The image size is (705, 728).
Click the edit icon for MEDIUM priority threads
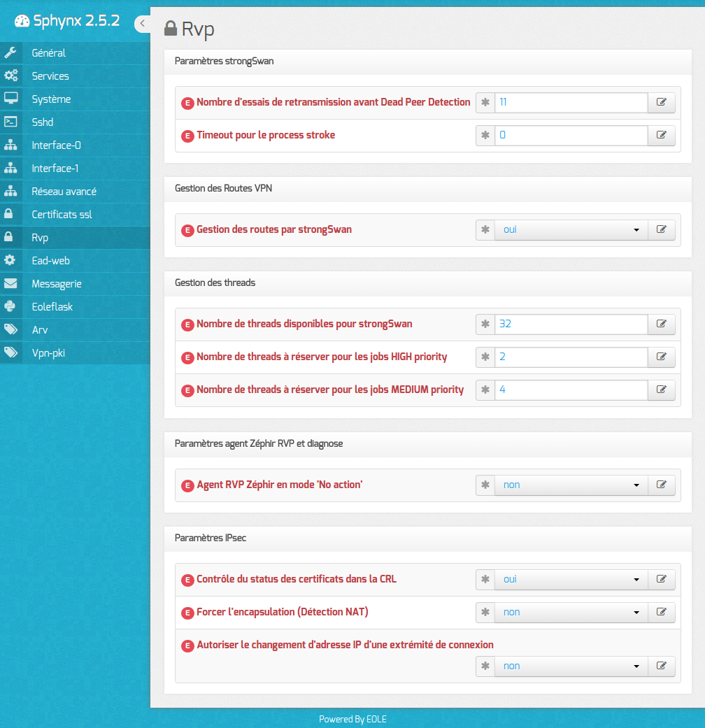tap(662, 390)
